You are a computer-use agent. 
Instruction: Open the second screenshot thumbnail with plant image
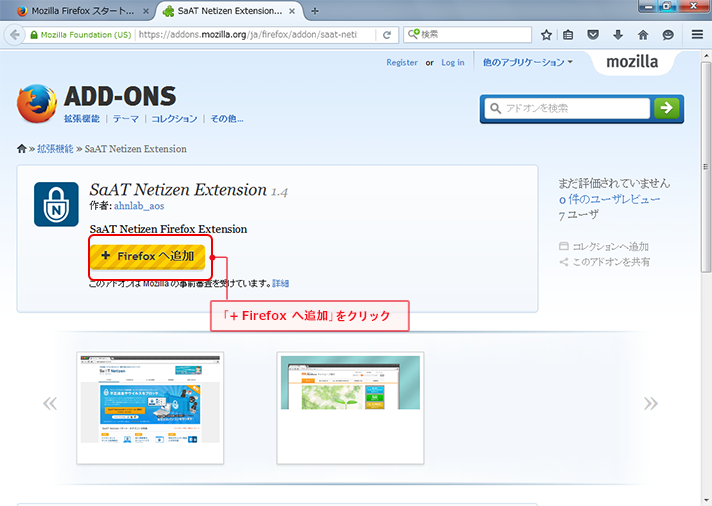pos(350,407)
